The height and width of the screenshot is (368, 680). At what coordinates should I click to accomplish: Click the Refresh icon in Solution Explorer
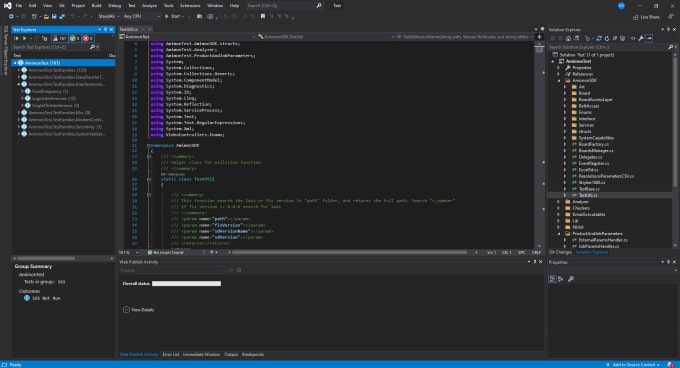click(607, 38)
